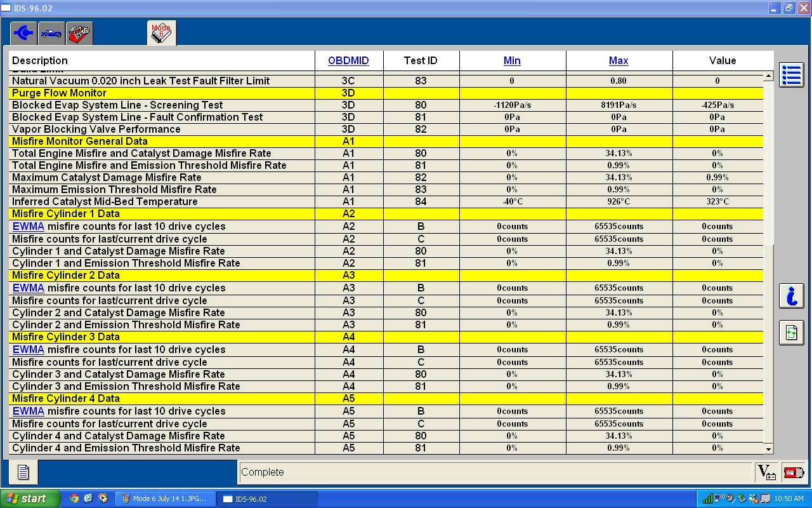Click the blue information icon
Image resolution: width=812 pixels, height=508 pixels.
791,296
